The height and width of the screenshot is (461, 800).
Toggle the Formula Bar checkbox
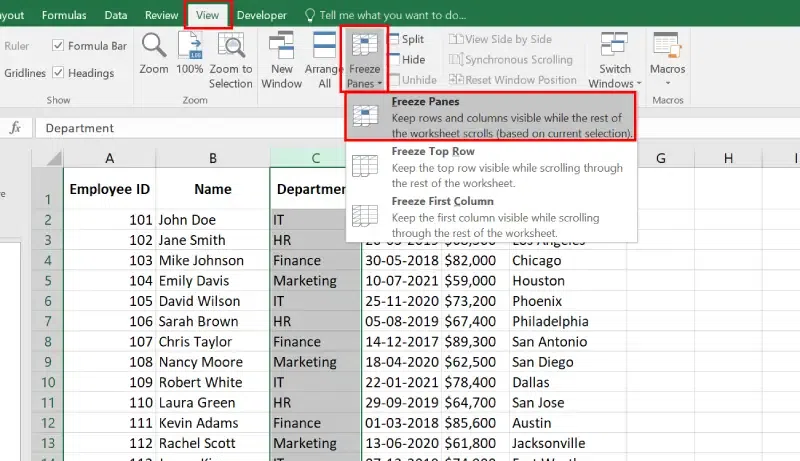[x=58, y=45]
